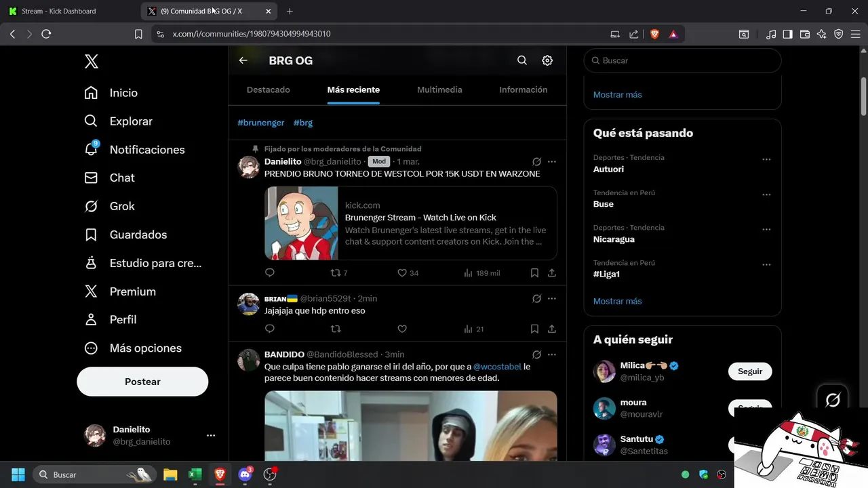Open the X logo home link
This screenshot has height=488, width=868.
coord(92,62)
